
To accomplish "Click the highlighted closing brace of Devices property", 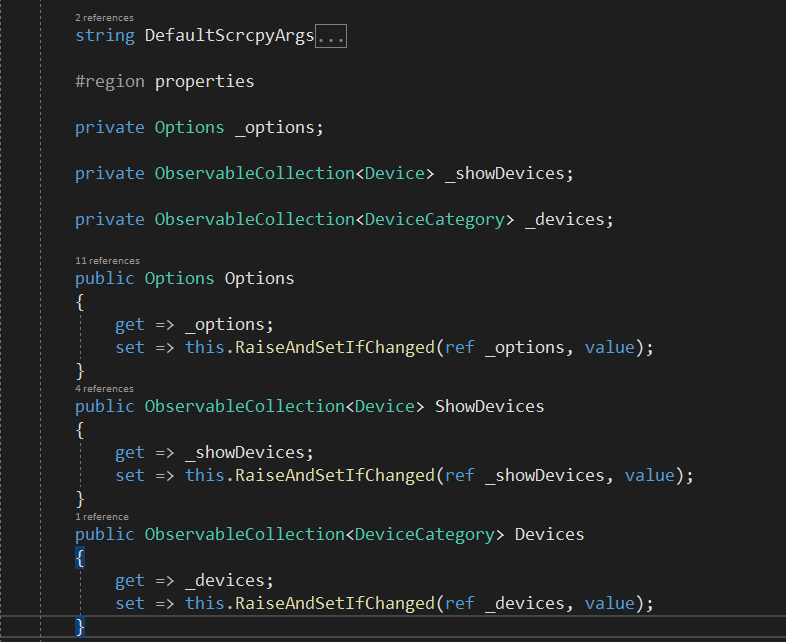I will [x=80, y=626].
